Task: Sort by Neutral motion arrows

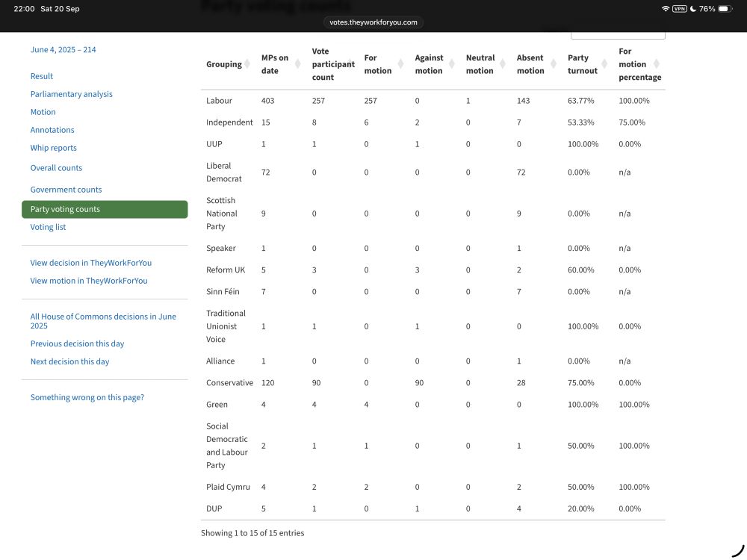Action: 502,63
